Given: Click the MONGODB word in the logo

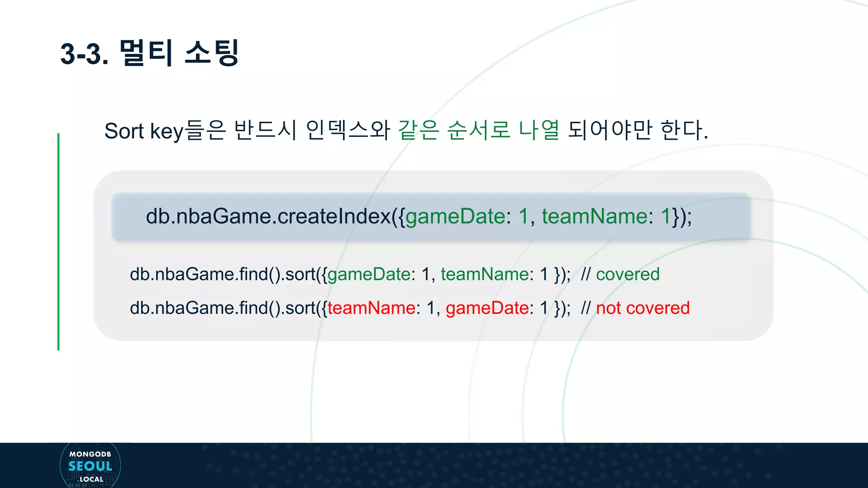Looking at the screenshot, I should 90,454.
